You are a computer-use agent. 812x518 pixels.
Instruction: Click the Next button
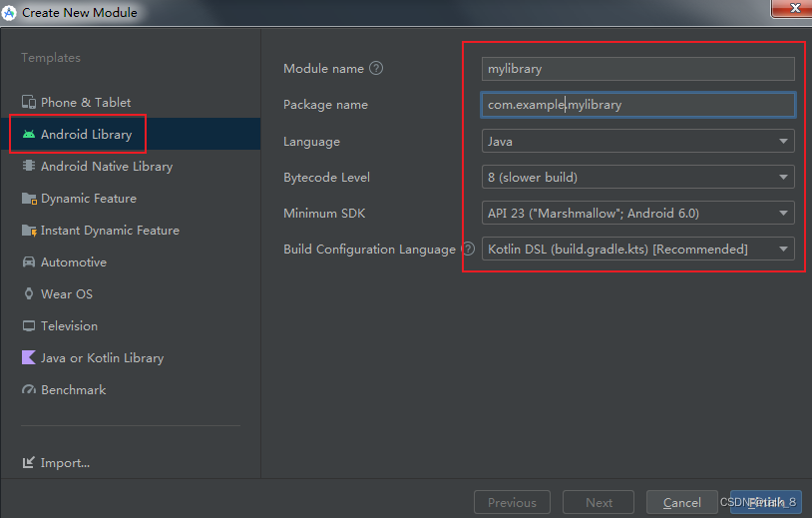click(x=599, y=502)
